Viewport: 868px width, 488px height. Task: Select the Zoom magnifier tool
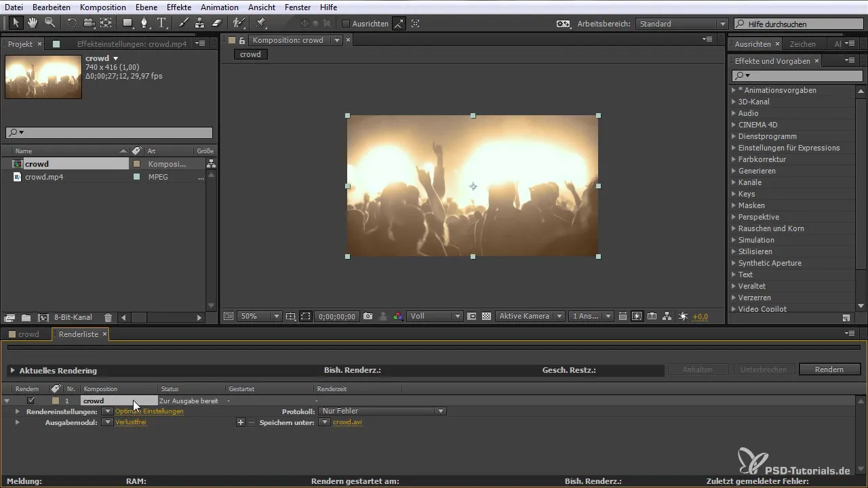pos(50,23)
